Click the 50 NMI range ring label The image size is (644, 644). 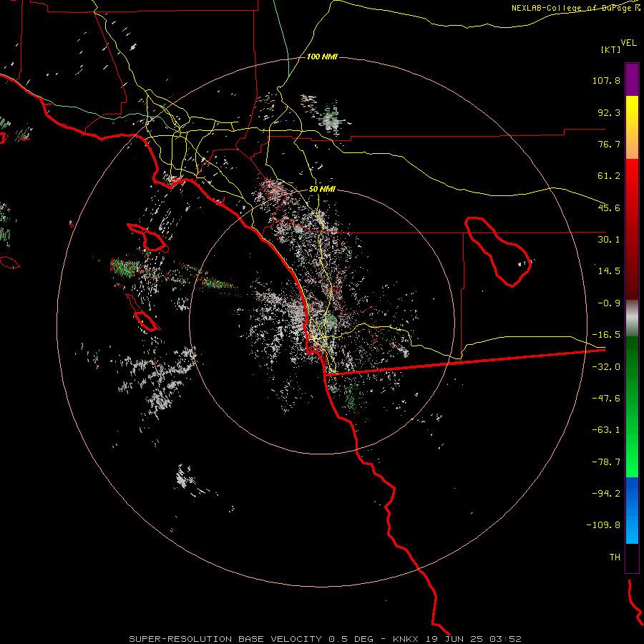(x=322, y=189)
